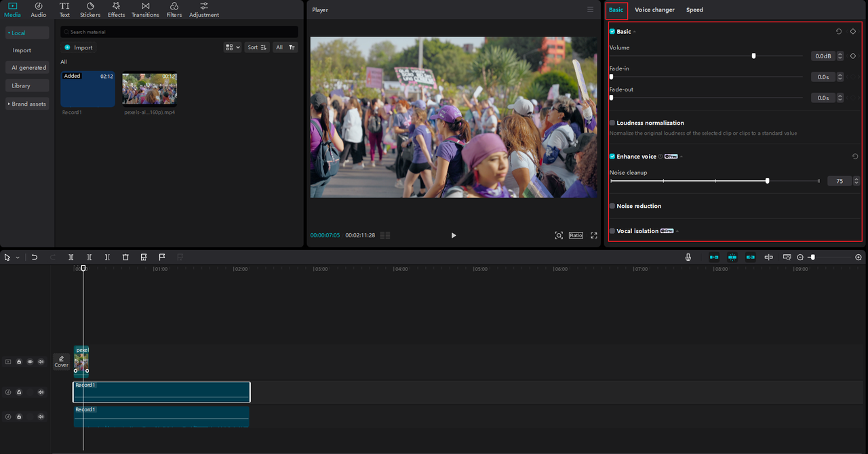This screenshot has width=868, height=454.
Task: Toggle clip linkage
Action: point(751,257)
